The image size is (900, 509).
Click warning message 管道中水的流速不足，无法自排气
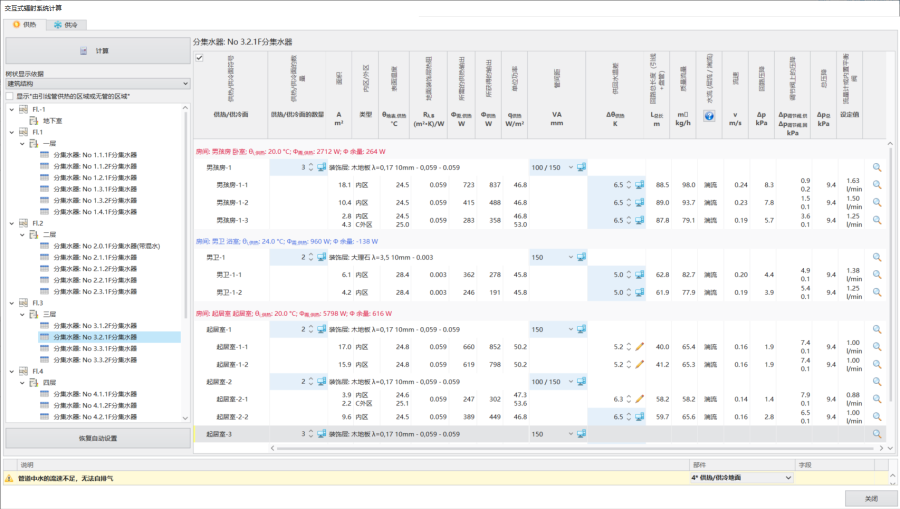[65, 478]
